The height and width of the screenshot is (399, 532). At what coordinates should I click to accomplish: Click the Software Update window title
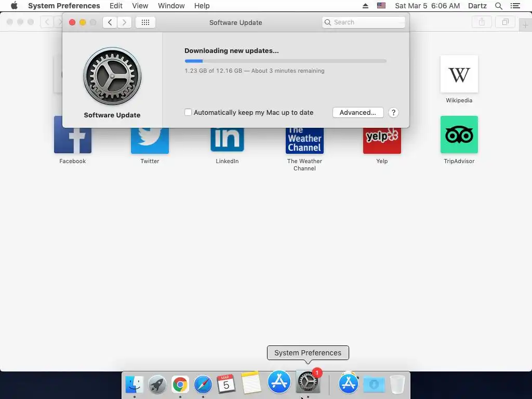235,22
